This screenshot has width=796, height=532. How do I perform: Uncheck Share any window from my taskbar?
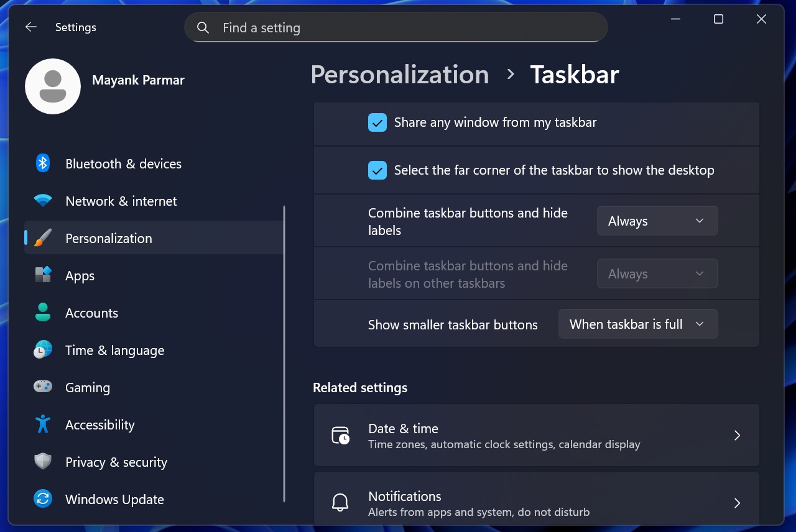[377, 122]
